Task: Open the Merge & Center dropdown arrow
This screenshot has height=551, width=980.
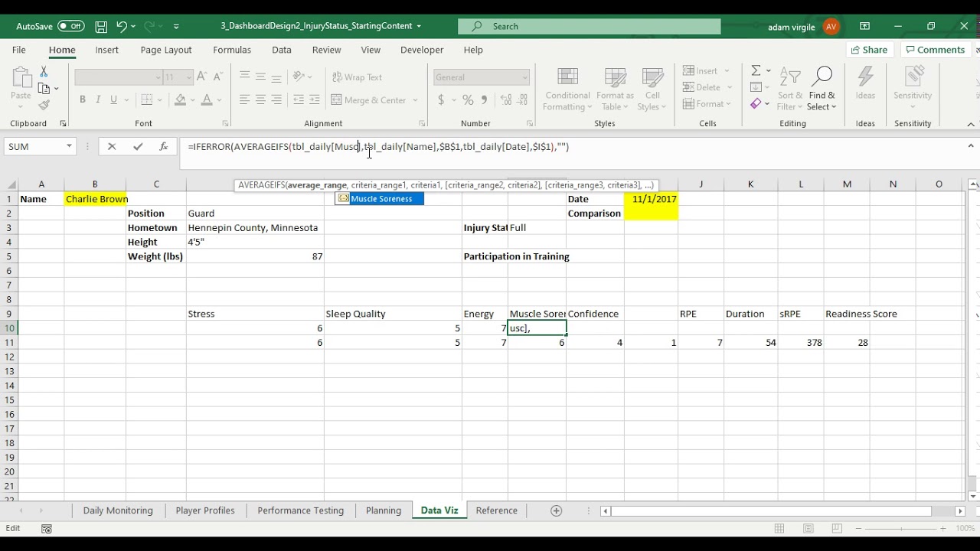Action: coord(416,100)
